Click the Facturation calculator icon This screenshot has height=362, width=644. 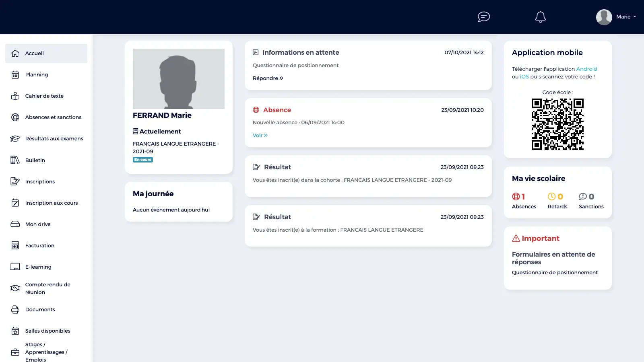pos(15,245)
